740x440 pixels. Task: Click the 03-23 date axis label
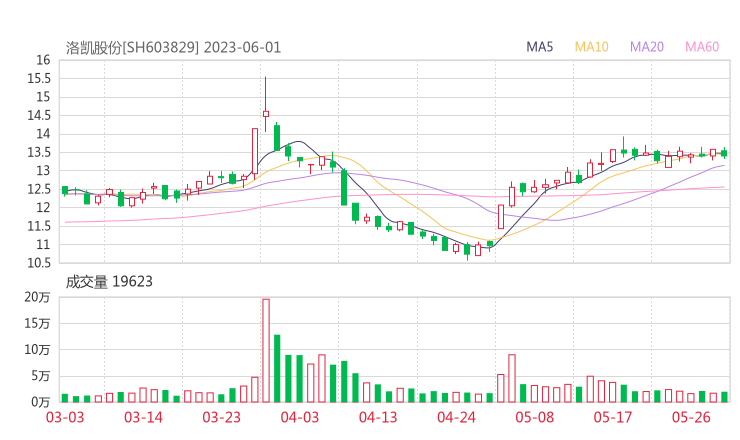[221, 417]
